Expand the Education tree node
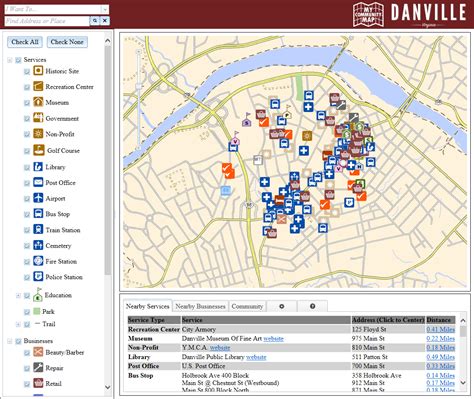Image resolution: width=474 pixels, height=399 pixels. click(18, 296)
